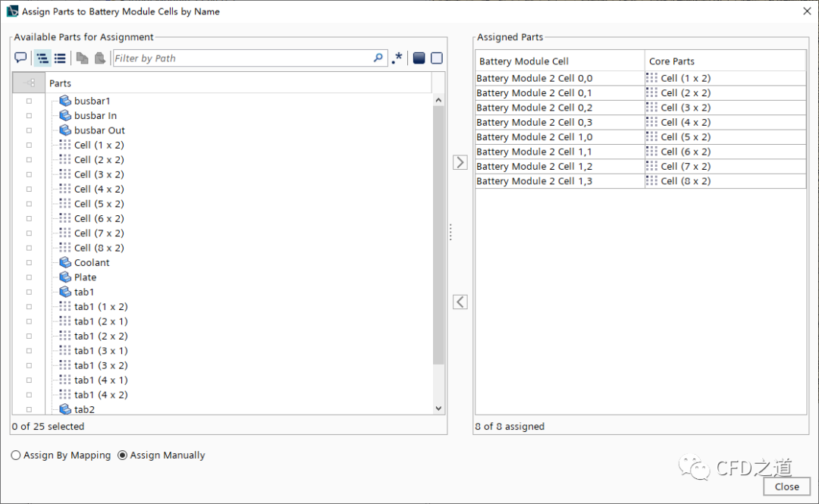Screen dimensions: 819x504
Task: Click the regex filter toggle icon
Action: tap(397, 58)
